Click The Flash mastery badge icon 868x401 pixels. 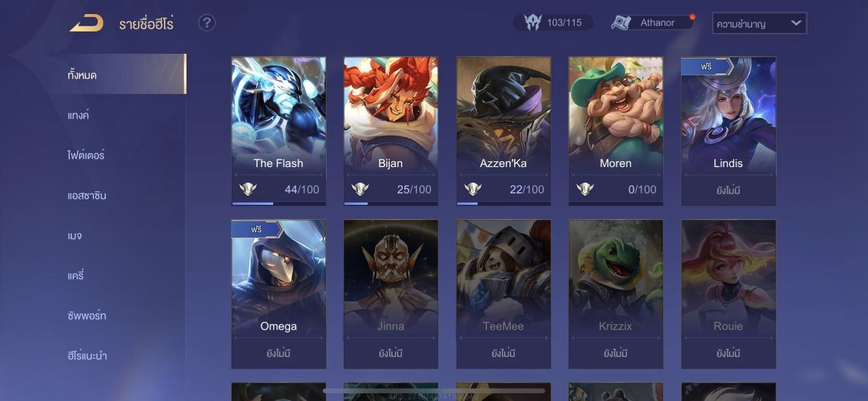coord(248,189)
